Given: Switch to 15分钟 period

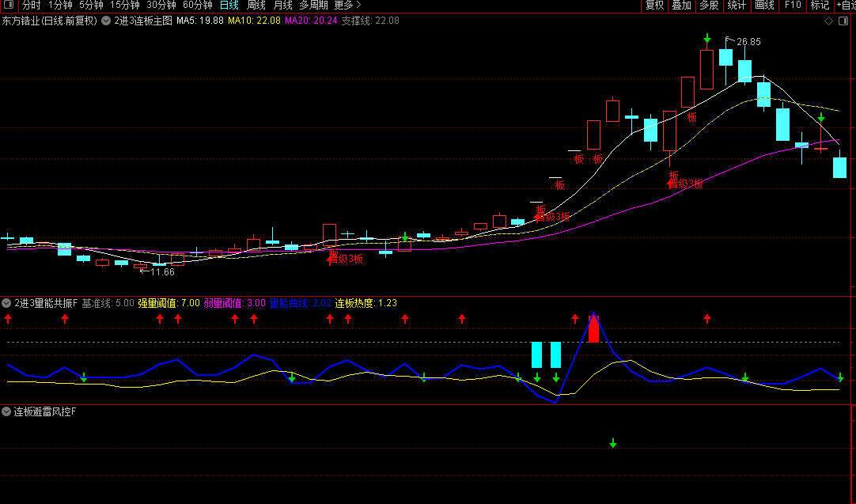Looking at the screenshot, I should tap(125, 5).
